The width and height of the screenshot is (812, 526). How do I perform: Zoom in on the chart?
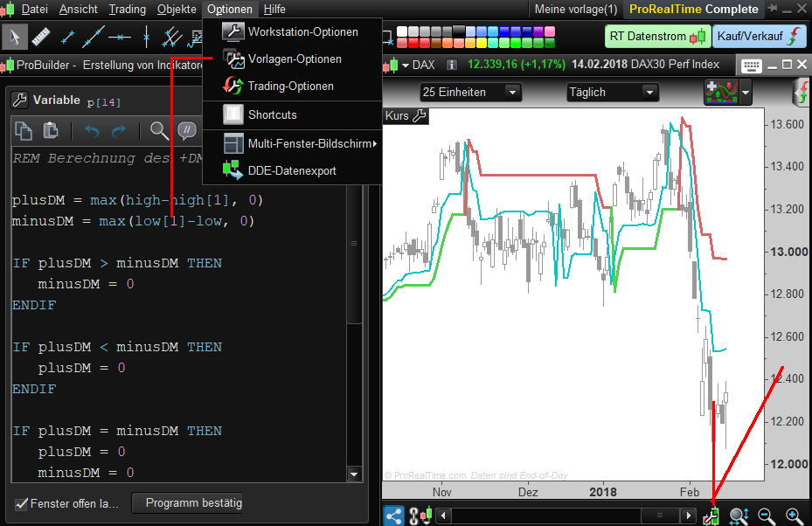(794, 516)
